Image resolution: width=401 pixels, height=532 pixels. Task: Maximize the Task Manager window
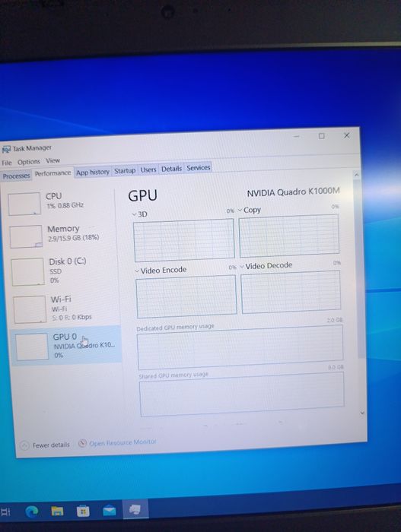tap(321, 136)
